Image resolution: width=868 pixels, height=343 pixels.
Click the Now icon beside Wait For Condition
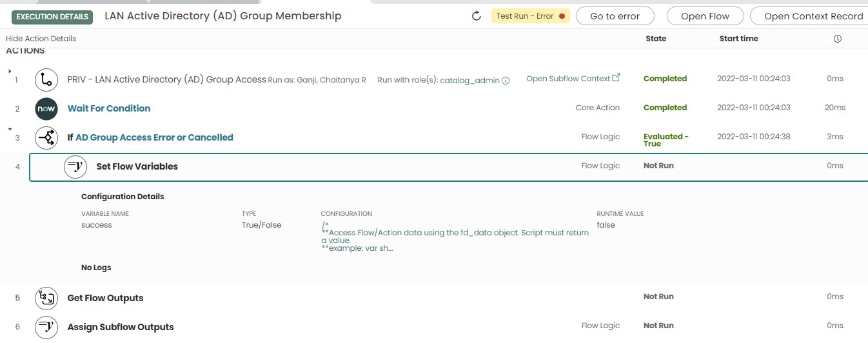coord(46,108)
